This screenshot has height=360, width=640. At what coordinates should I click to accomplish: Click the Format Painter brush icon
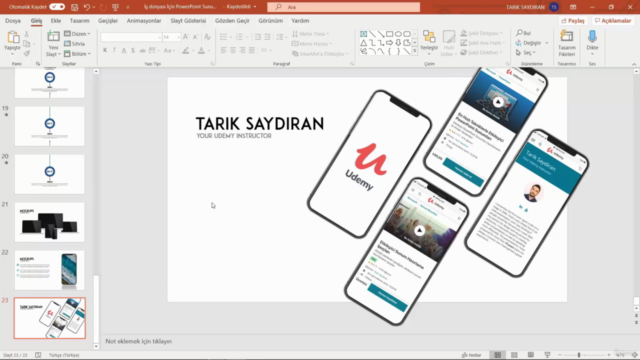pos(27,53)
